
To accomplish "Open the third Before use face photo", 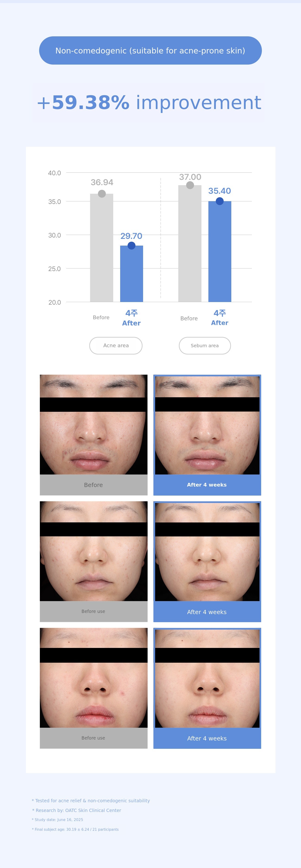I will 94,678.
